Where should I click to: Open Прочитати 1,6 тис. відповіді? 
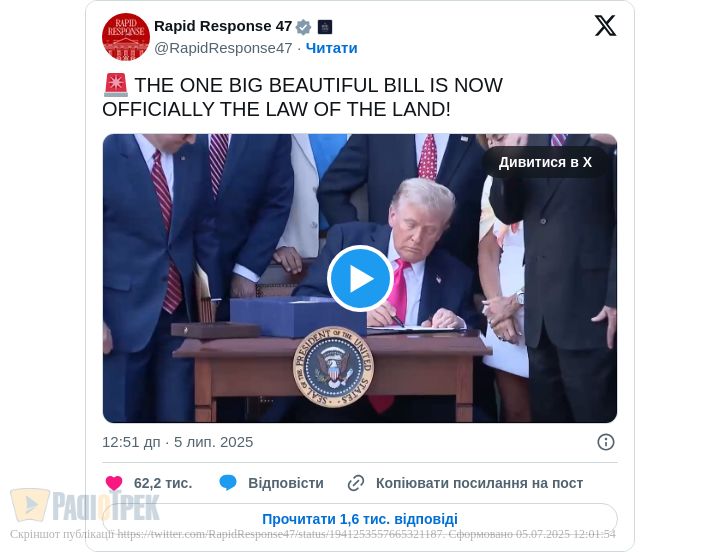pyautogui.click(x=360, y=519)
